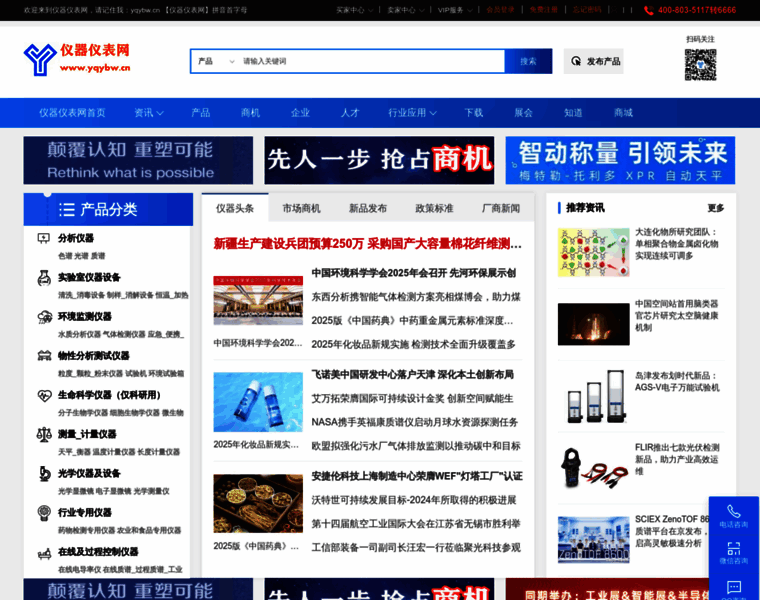The height and width of the screenshot is (600, 760).
Task: Click the balance scale icon for 测量_计量仪器
Action: point(44,434)
